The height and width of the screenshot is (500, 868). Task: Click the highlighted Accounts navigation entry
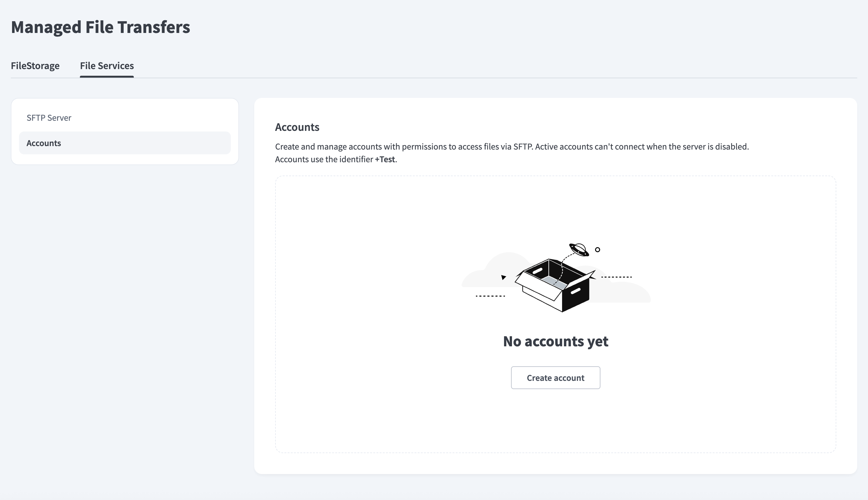(x=44, y=143)
